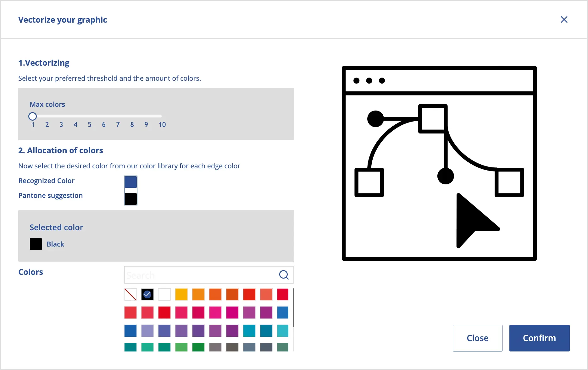Click the black Selected color square
This screenshot has width=588, height=370.
(x=36, y=244)
